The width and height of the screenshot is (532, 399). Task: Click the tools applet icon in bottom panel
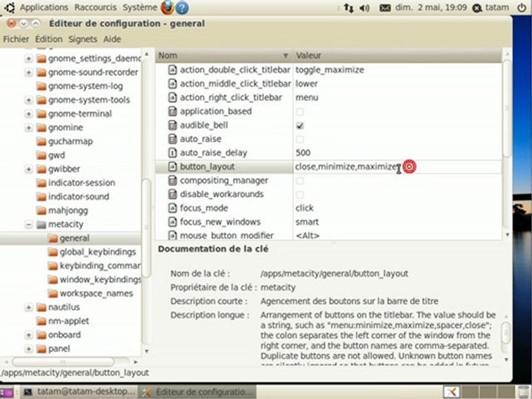tap(452, 392)
